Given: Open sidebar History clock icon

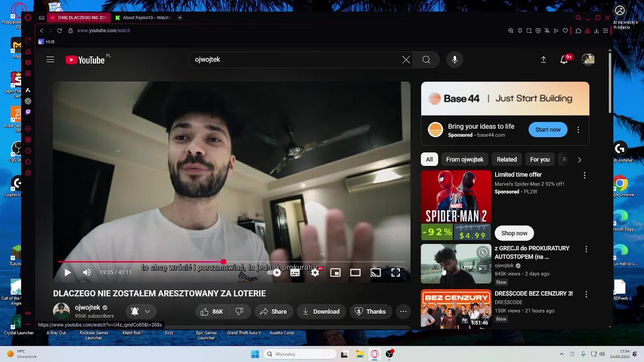Looking at the screenshot, I should (28, 151).
